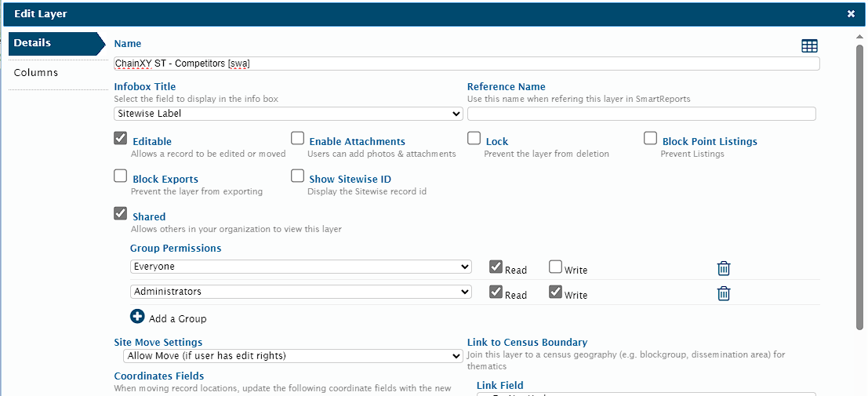Click the plus icon to add a group
The height and width of the screenshot is (396, 868).
coord(138,317)
